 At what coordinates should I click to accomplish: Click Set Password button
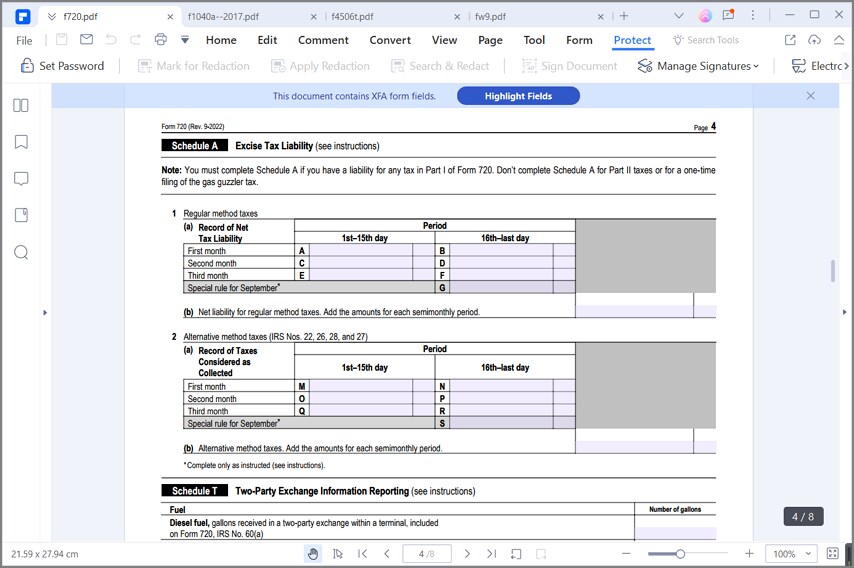click(62, 66)
